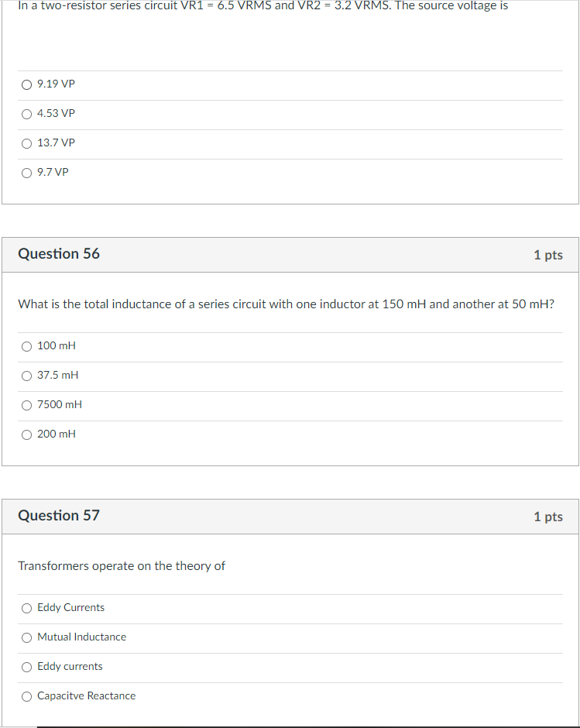This screenshot has height=728, width=580.
Task: Click the 1 pts label on Question 57
Action: pyautogui.click(x=548, y=516)
